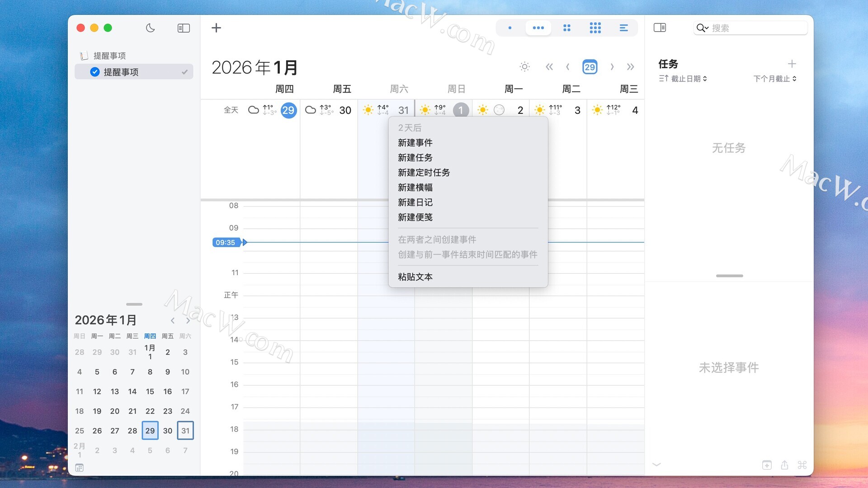This screenshot has width=868, height=488.
Task: Choose 粘贴文本 from context menu
Action: tap(415, 277)
